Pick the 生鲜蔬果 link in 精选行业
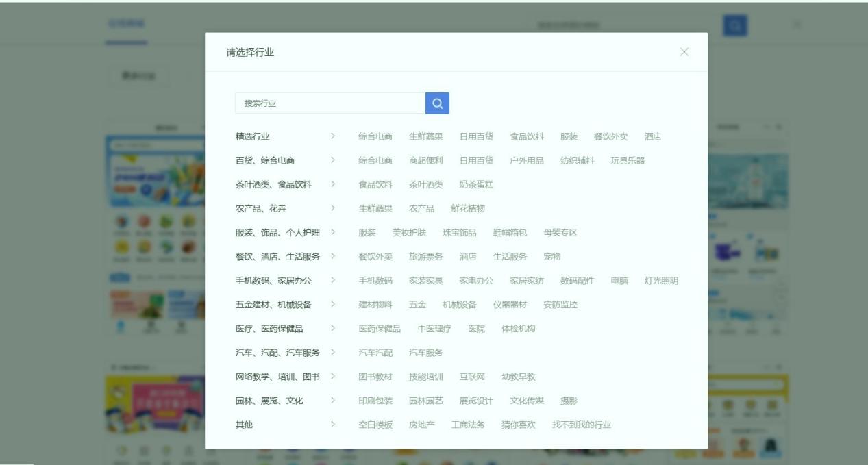Viewport: 868px width, 465px height. (426, 136)
